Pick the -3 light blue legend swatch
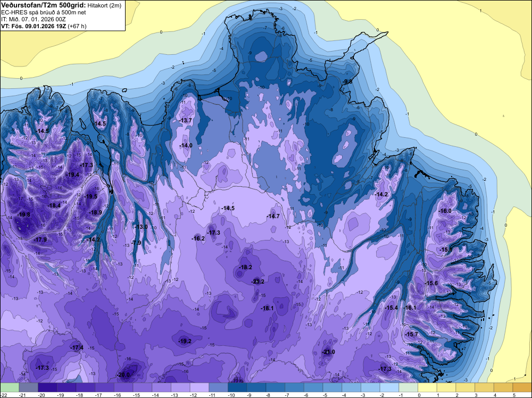 pyautogui.click(x=370, y=387)
